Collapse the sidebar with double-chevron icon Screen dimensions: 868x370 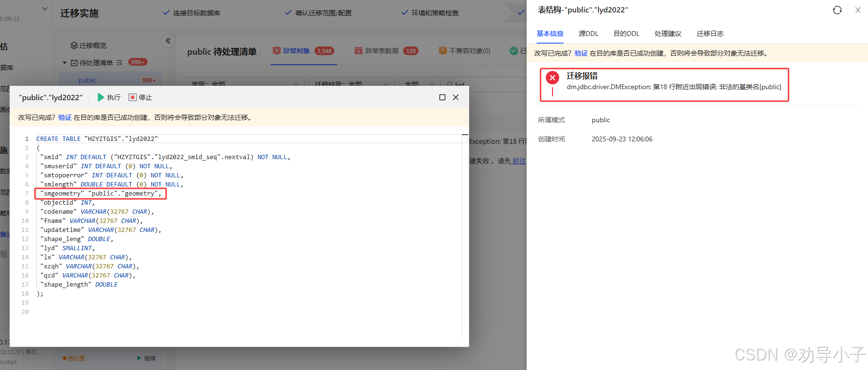click(168, 41)
